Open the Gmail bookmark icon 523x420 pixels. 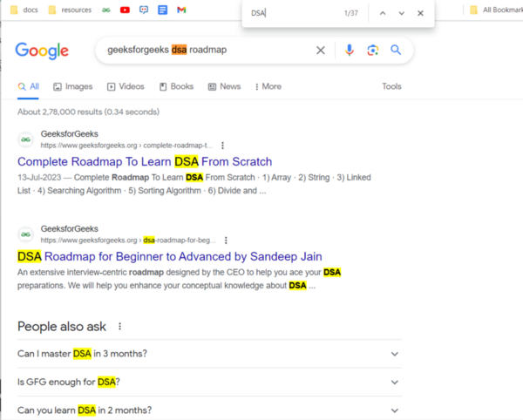181,10
